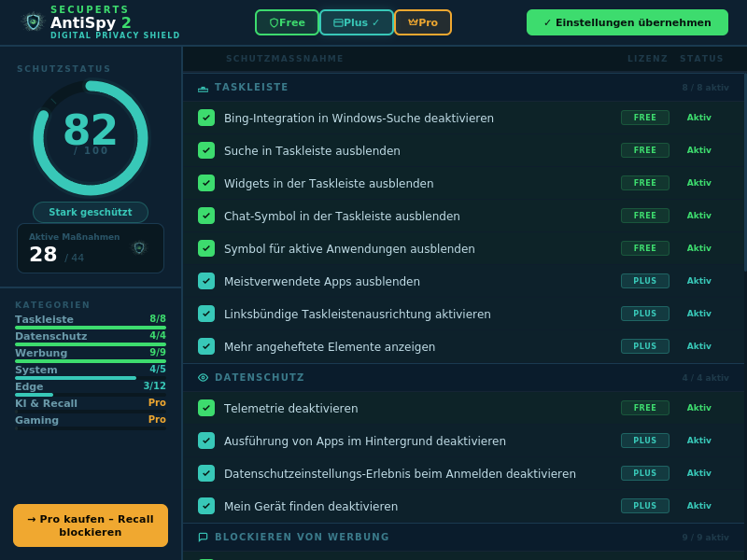Switch to the Plus plan tab

coord(356,21)
